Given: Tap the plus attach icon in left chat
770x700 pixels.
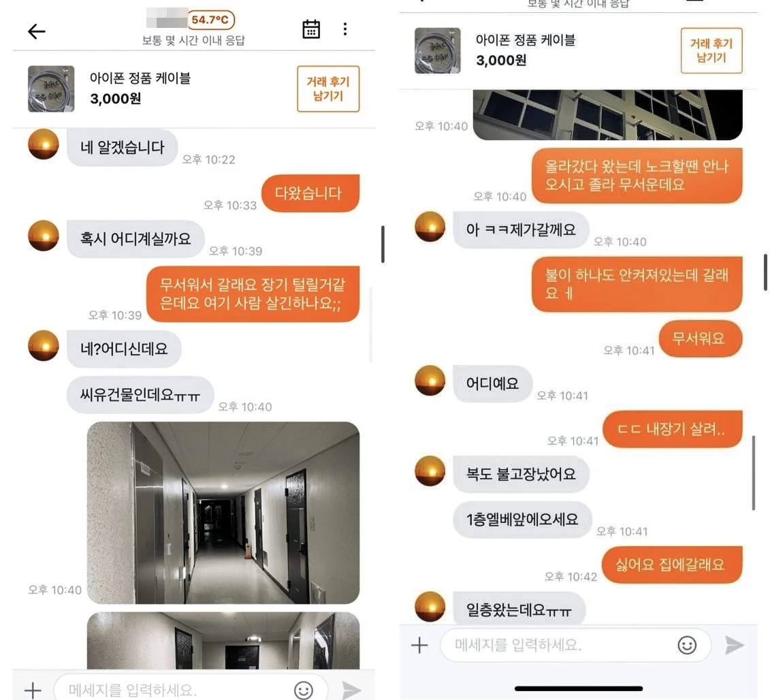Looking at the screenshot, I should point(33,690).
